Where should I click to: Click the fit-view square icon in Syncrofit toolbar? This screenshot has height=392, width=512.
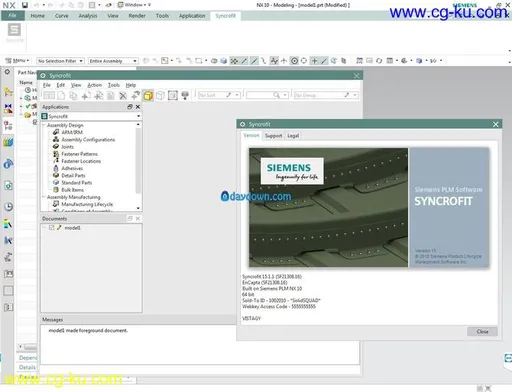click(x=173, y=96)
